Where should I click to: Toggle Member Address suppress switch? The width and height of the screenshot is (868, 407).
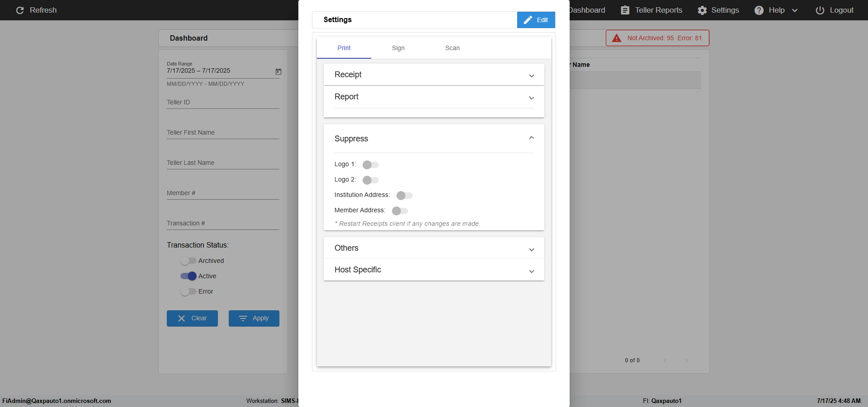pos(400,211)
